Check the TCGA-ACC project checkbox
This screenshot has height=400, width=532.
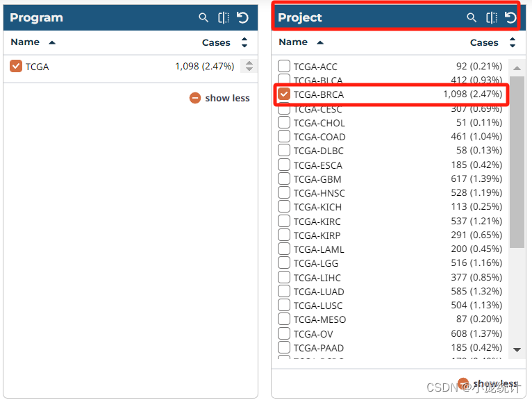pos(284,66)
